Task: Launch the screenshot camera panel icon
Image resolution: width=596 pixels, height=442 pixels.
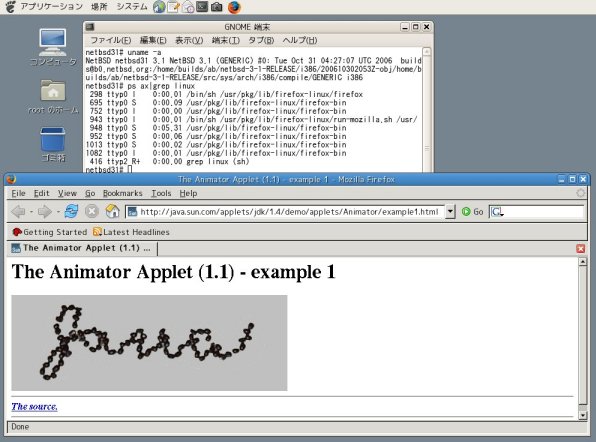Action: (217, 6)
